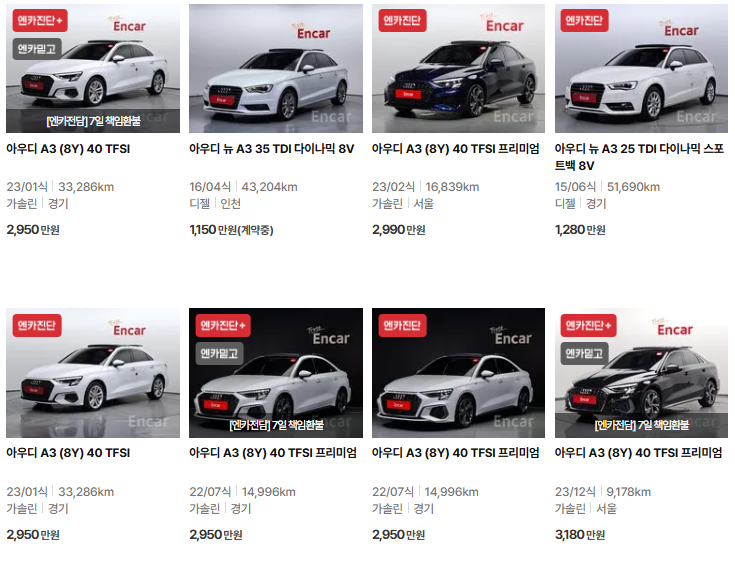The image size is (735, 569).
Task: Click the 51,690km mileage text
Action: point(633,187)
